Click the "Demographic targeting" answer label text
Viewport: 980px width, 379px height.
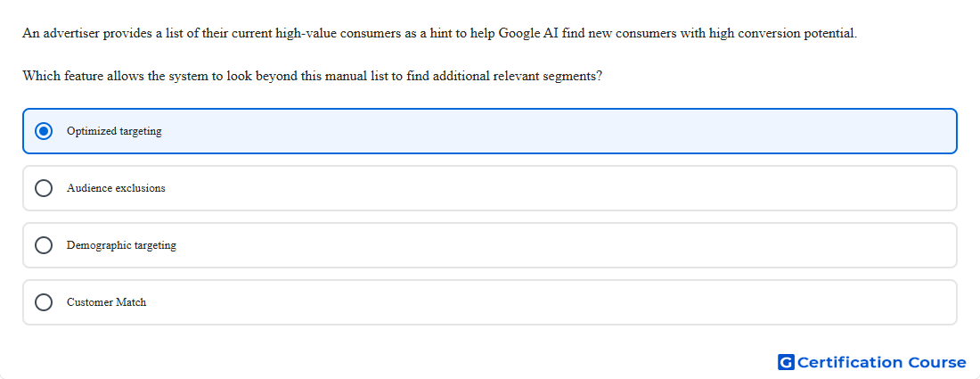tap(121, 245)
